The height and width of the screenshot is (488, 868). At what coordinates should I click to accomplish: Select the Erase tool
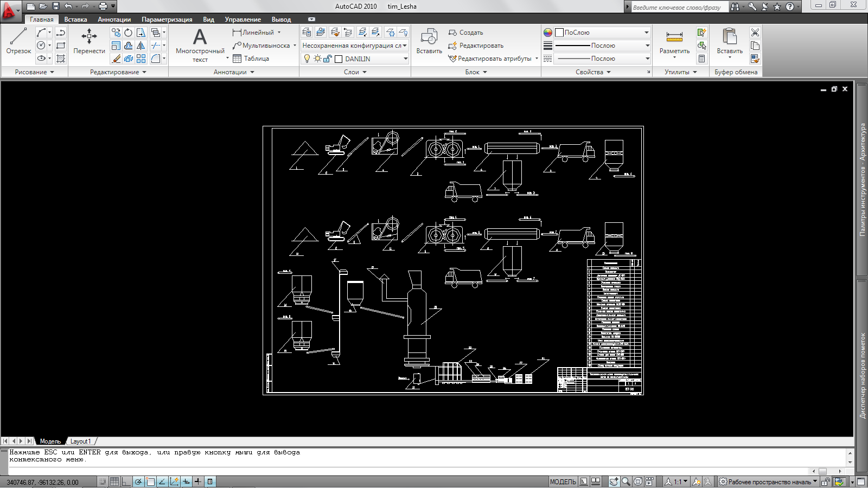point(116,59)
